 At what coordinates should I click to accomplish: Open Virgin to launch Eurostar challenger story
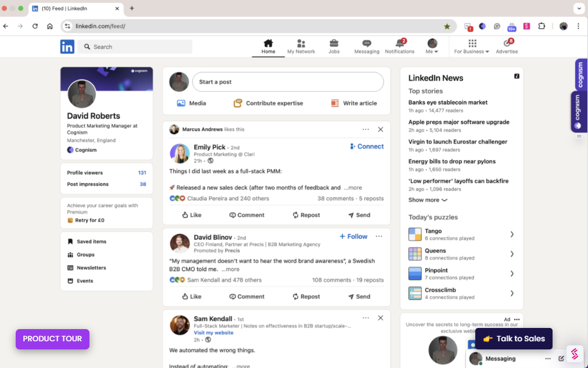tap(457, 142)
